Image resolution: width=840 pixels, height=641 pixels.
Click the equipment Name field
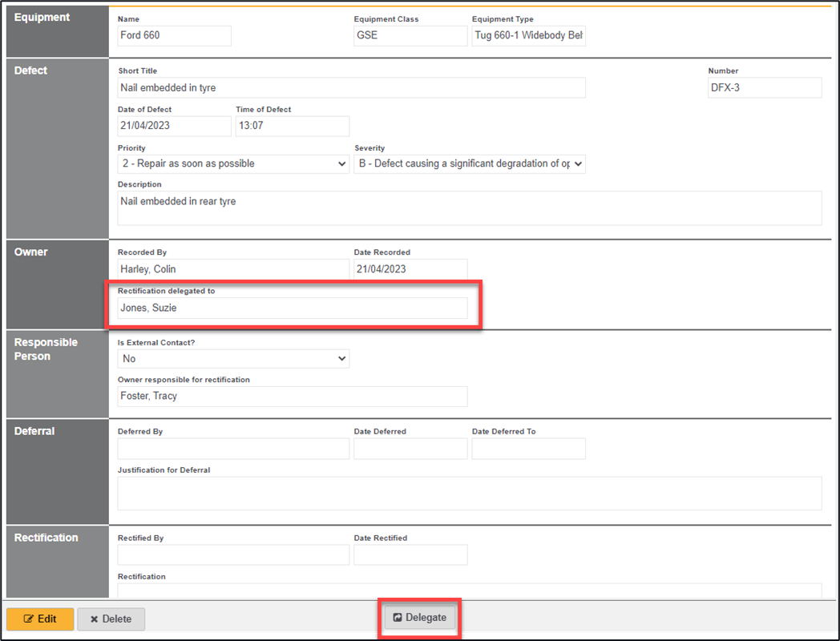click(174, 36)
